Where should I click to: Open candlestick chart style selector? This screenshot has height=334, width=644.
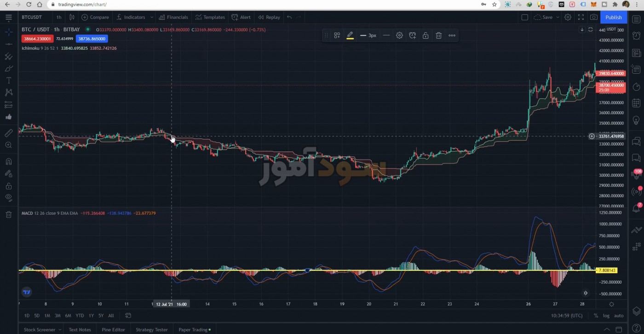(72, 17)
